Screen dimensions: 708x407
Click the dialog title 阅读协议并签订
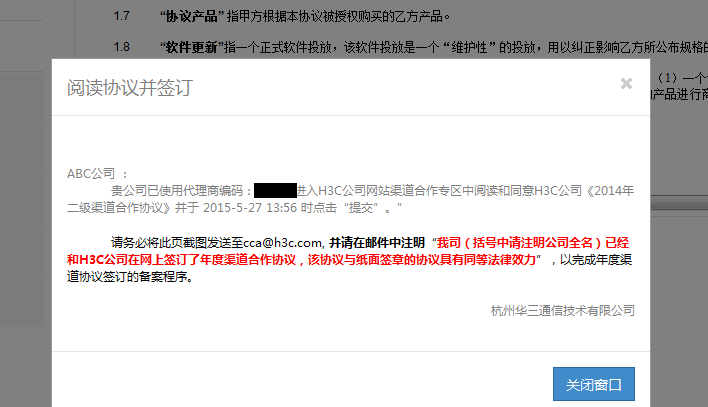[x=130, y=88]
